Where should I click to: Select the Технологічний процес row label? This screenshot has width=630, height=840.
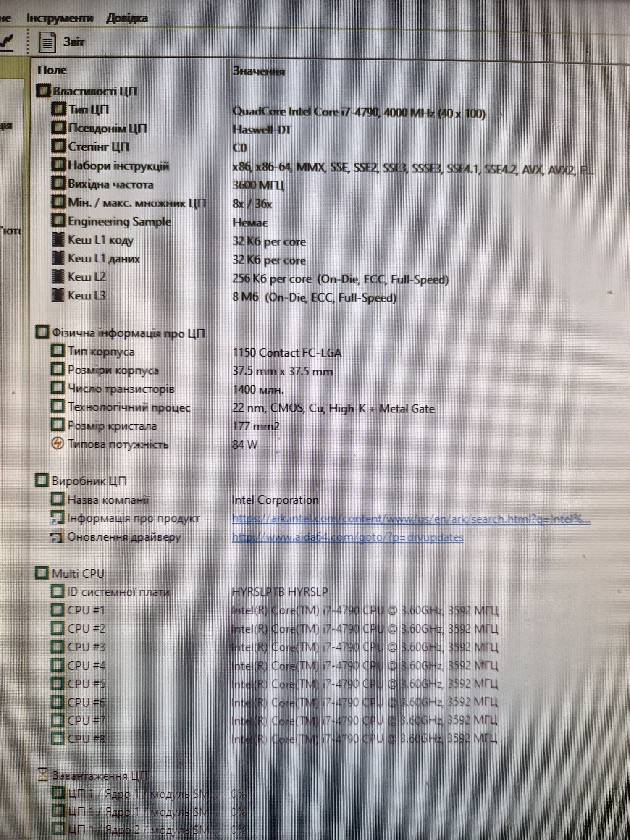click(x=129, y=407)
